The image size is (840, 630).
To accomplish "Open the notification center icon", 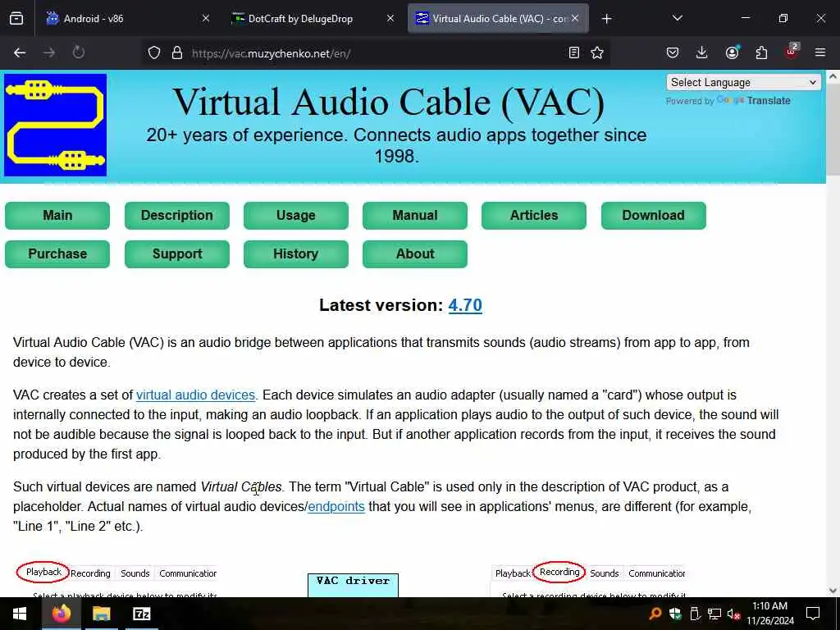I will click(x=813, y=614).
